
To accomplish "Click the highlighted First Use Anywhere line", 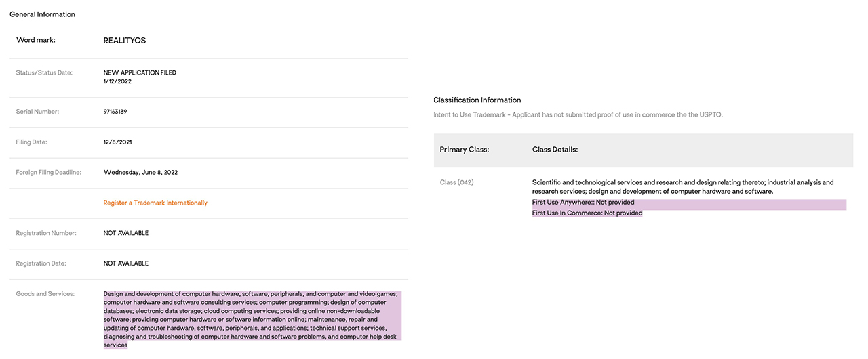I will pos(583,203).
